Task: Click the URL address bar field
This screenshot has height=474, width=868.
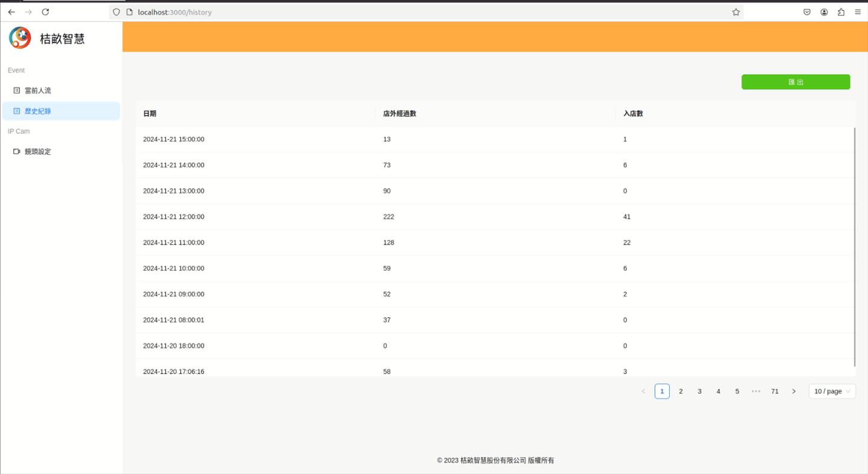Action: click(x=426, y=12)
